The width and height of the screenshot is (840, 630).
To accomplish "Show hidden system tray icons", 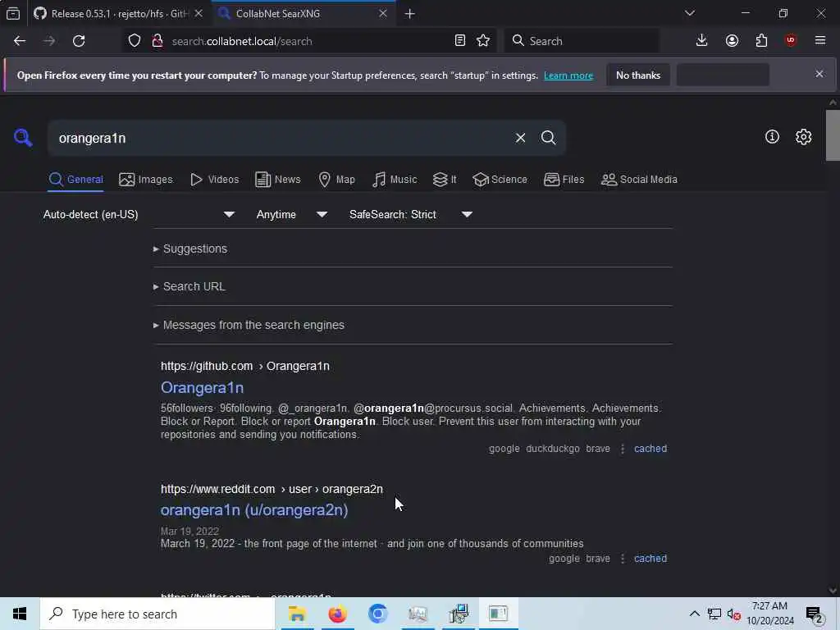I will coord(694,614).
